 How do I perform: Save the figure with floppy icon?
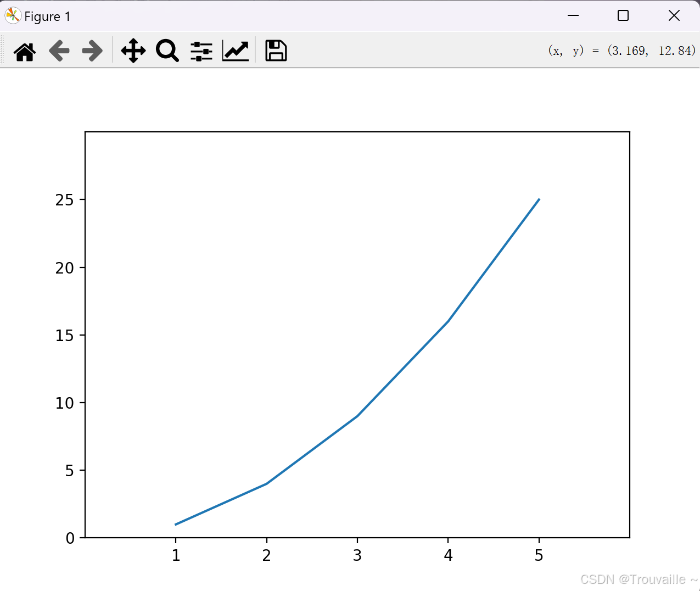[276, 51]
